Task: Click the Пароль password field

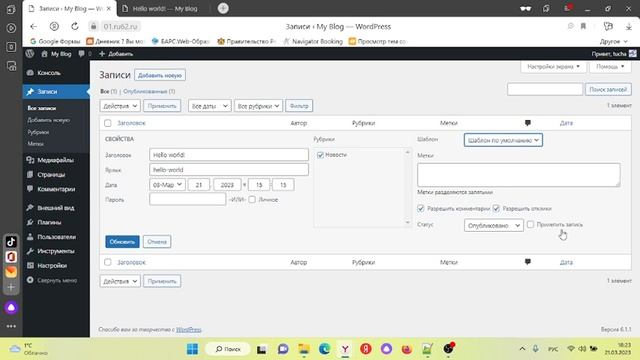Action: 187,199
